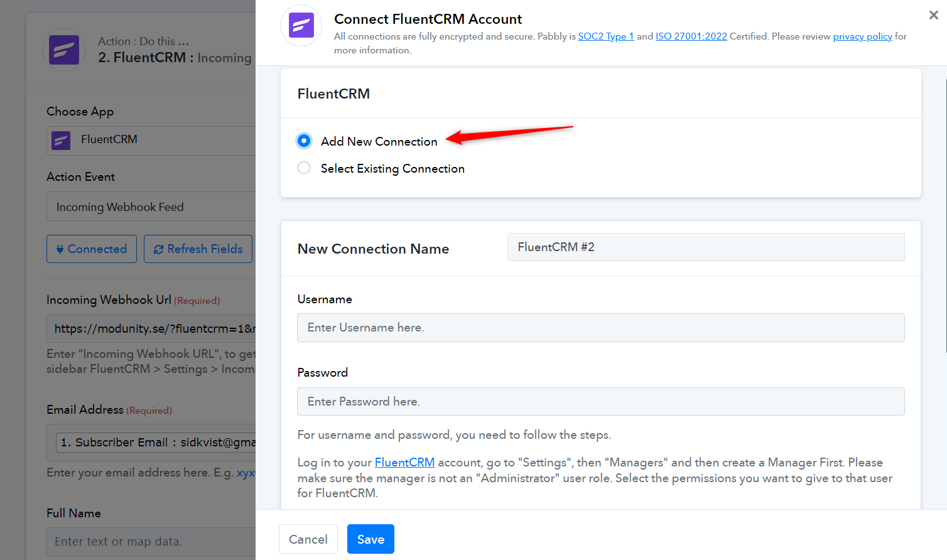Close the Connect FluentCRM Account dialog
Image resolution: width=947 pixels, height=560 pixels.
(934, 15)
